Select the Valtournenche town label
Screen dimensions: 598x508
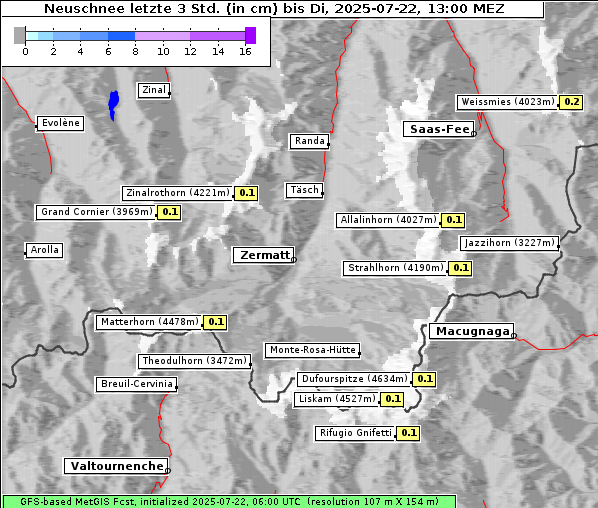click(116, 466)
